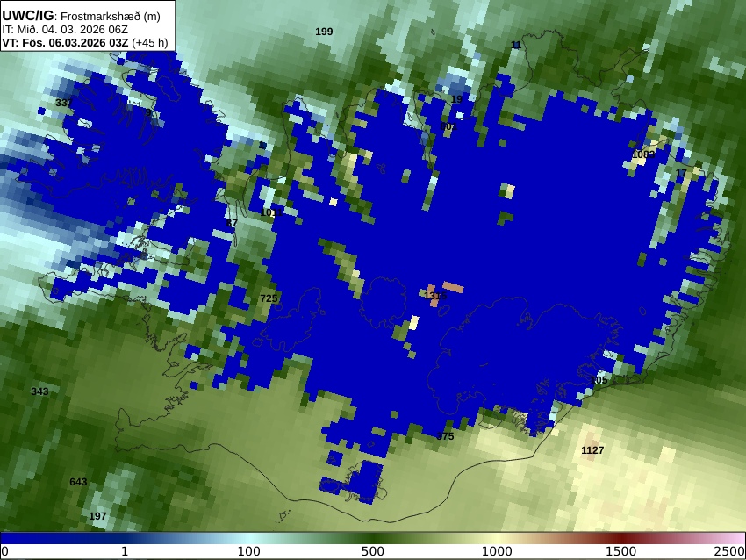Click the map value 343
This screenshot has height=560, width=746.
pyautogui.click(x=39, y=391)
